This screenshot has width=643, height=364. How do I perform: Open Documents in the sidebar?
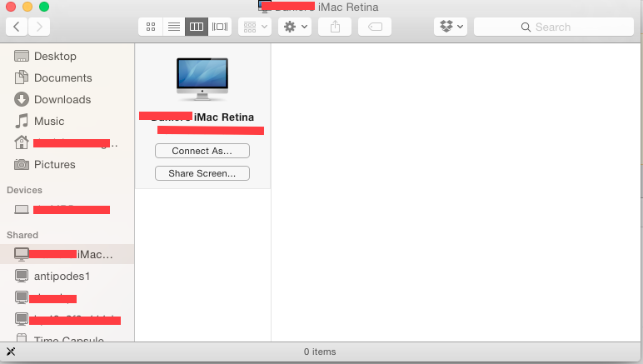coord(67,78)
